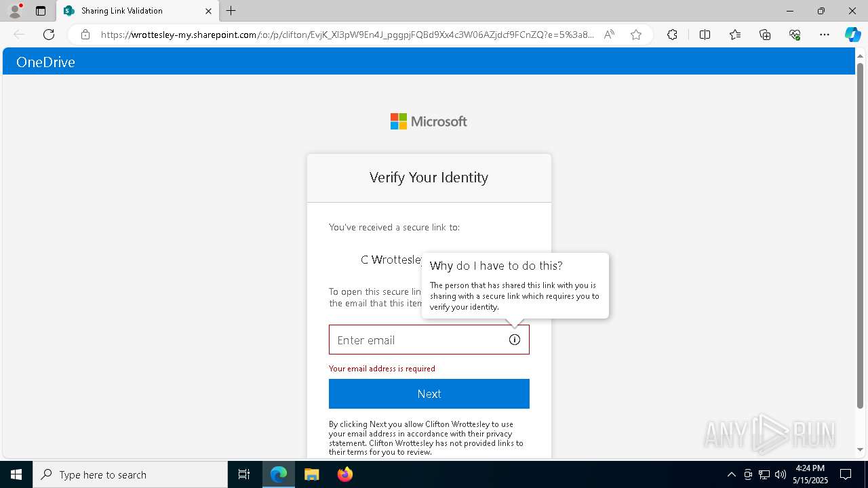Click the page vertical scrollbar thumb
The width and height of the screenshot is (868, 488).
tap(860, 235)
